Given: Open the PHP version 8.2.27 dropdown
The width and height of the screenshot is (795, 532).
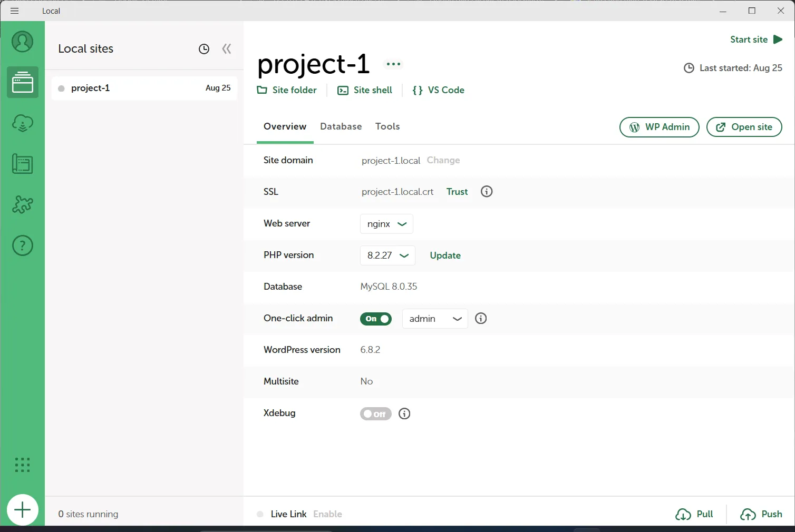Looking at the screenshot, I should pos(387,255).
